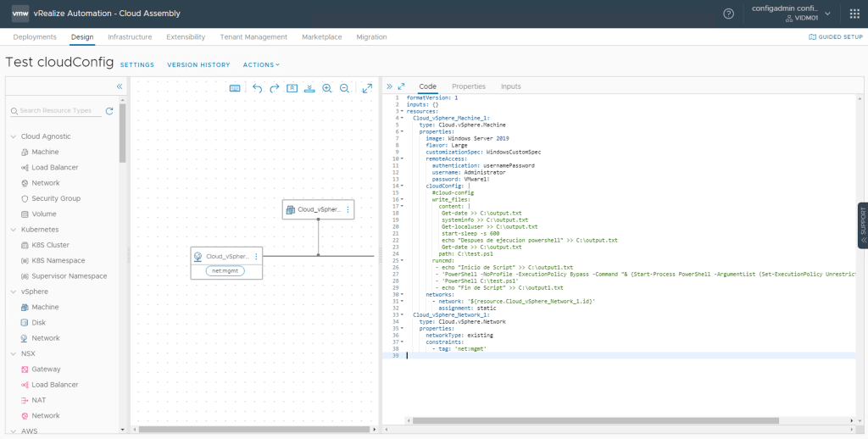Open the help question mark icon
The height and width of the screenshot is (439, 868).
[728, 14]
